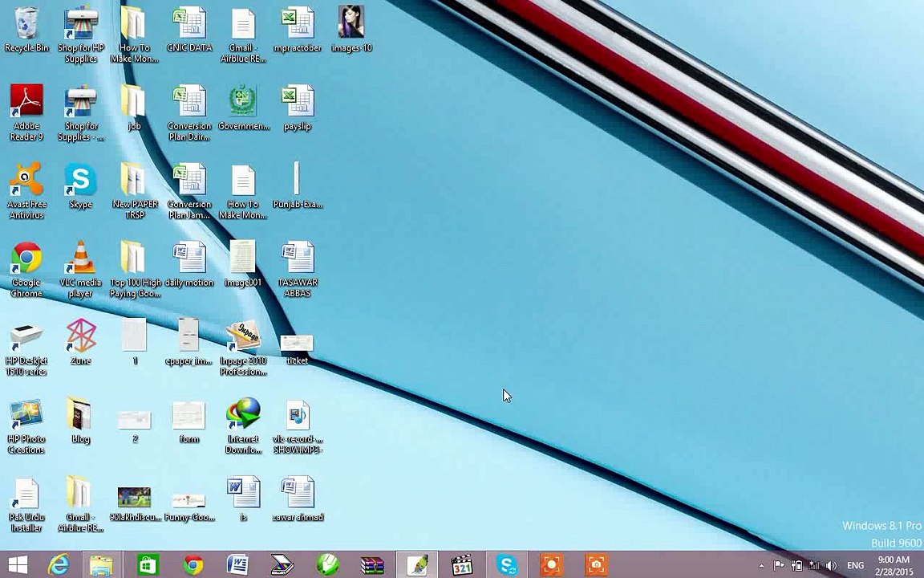Select the form image file

[x=189, y=421]
